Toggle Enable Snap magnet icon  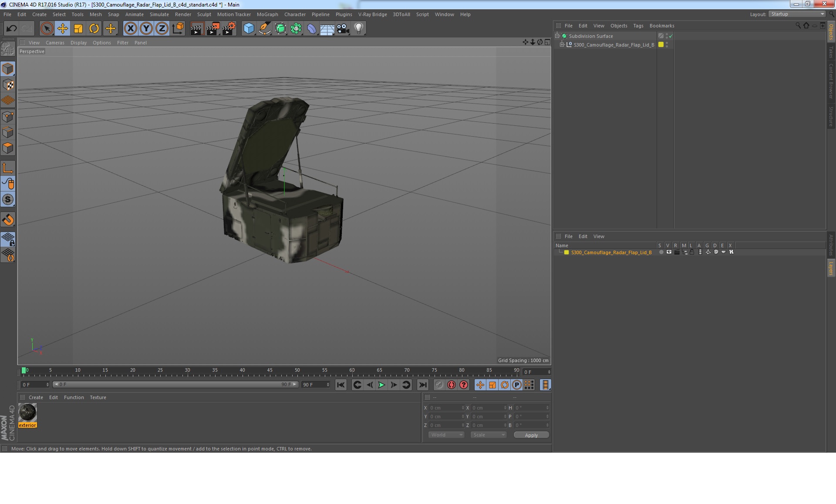point(8,219)
